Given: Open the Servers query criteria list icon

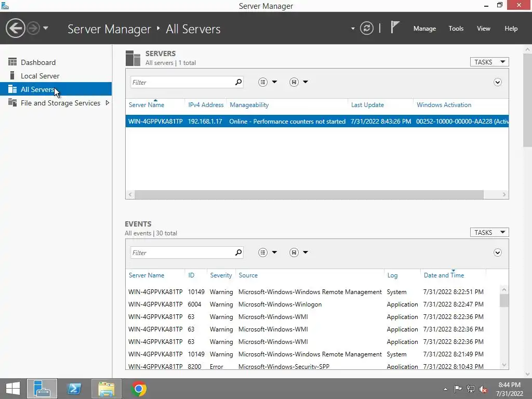Looking at the screenshot, I should (x=263, y=82).
